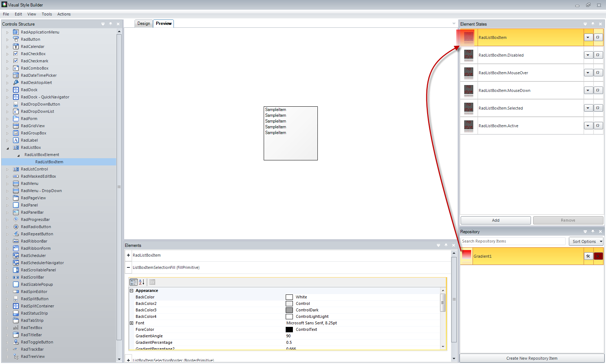Pin the Elements panel
Screen dimensions: 606x364
(x=446, y=245)
